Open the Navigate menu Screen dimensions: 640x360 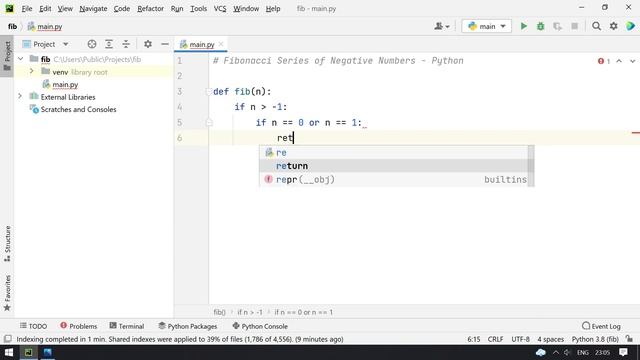tap(93, 9)
